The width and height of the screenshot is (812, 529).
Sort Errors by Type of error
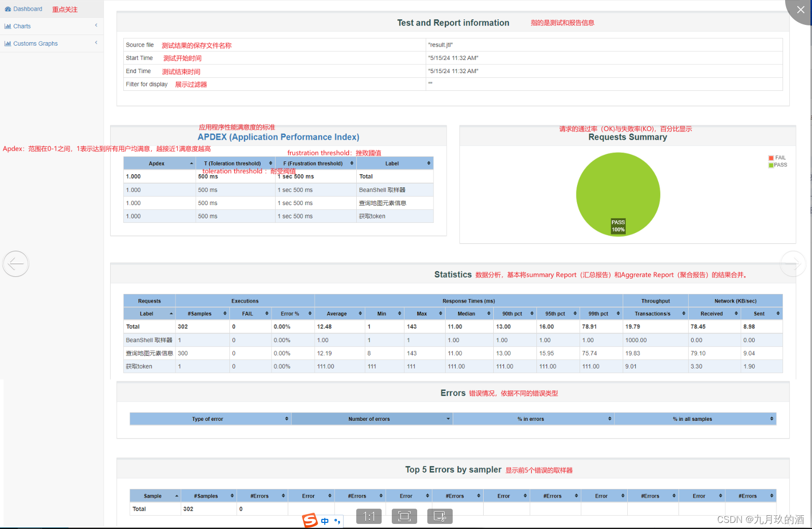[210, 419]
